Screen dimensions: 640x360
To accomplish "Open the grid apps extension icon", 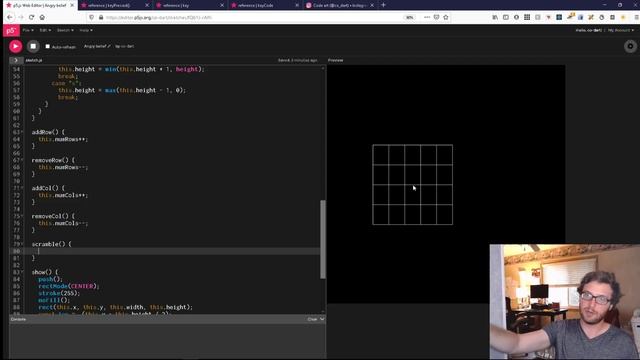I will (527, 18).
